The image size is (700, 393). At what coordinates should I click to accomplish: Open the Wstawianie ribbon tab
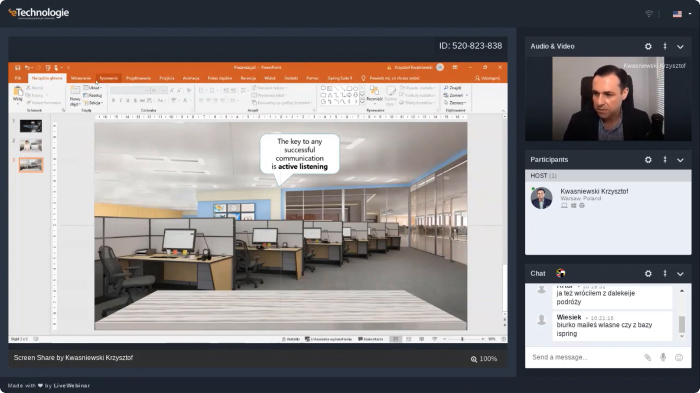tap(80, 78)
